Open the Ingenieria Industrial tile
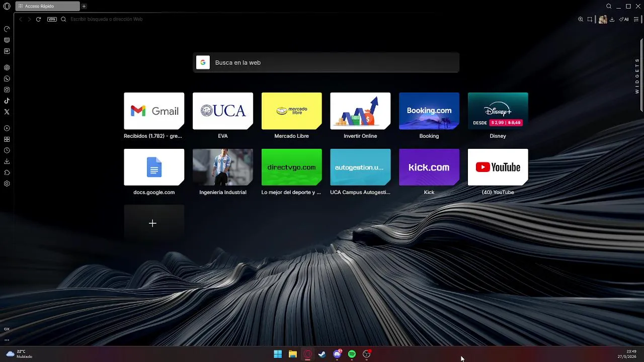Viewport: 644px width, 362px height. [223, 167]
